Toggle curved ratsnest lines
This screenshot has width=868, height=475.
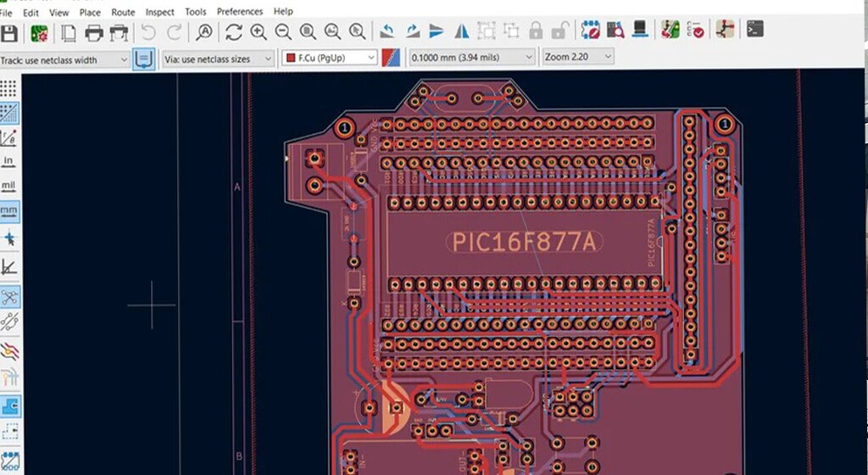tap(9, 321)
